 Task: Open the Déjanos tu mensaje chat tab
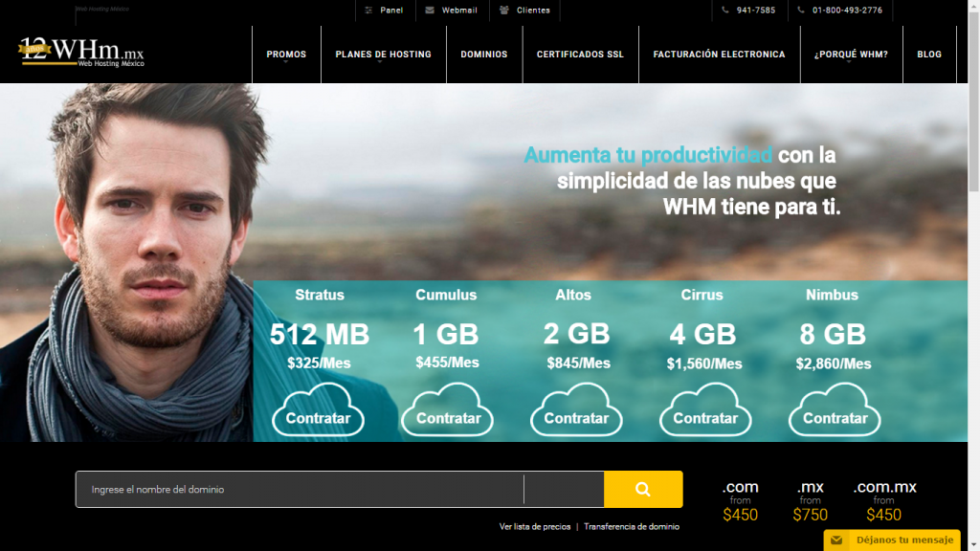(x=892, y=540)
